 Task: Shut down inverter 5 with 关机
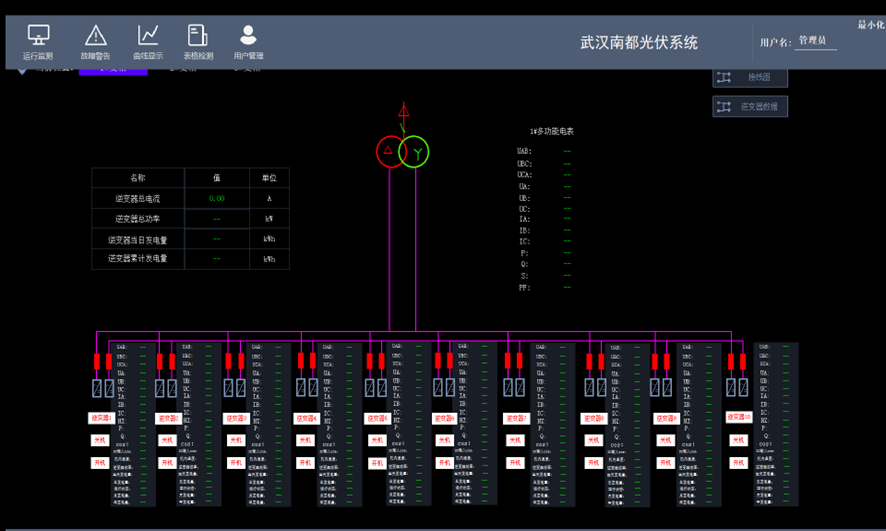tap(376, 441)
